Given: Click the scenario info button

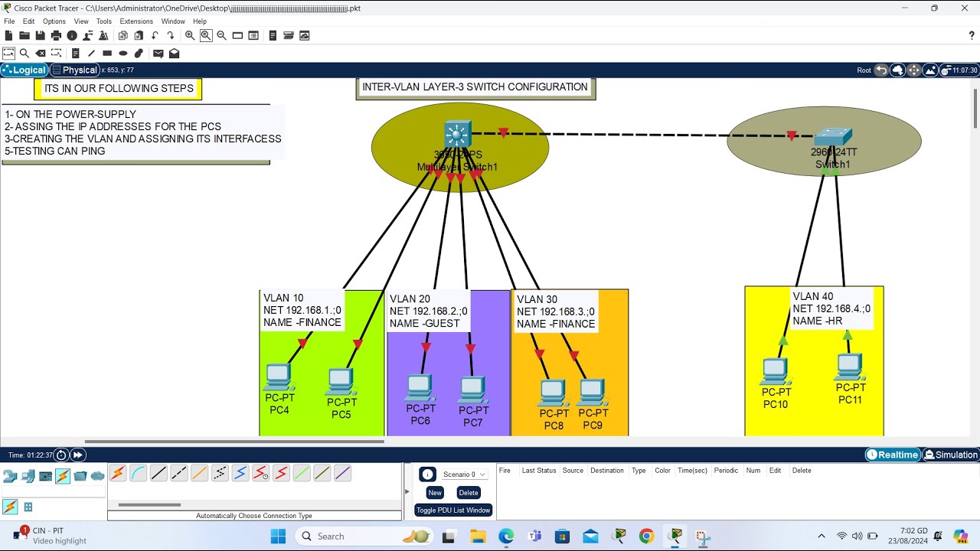Looking at the screenshot, I should 427,474.
